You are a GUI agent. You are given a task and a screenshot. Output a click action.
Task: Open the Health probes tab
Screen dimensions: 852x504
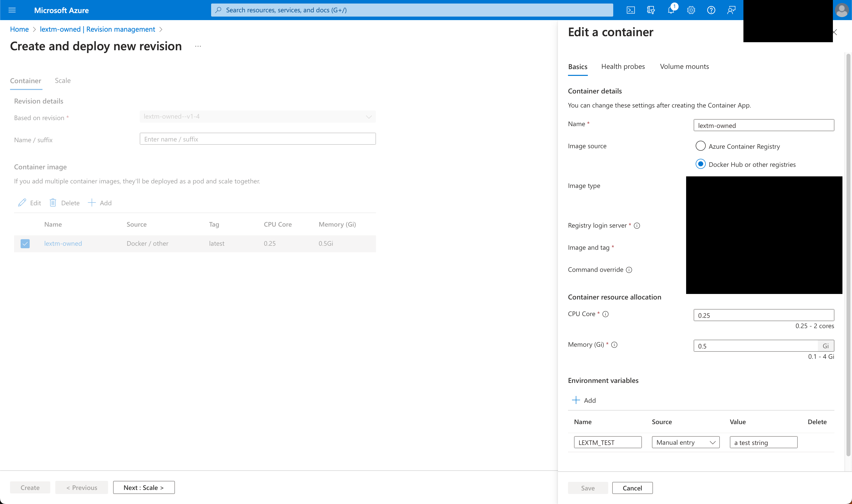tap(623, 67)
